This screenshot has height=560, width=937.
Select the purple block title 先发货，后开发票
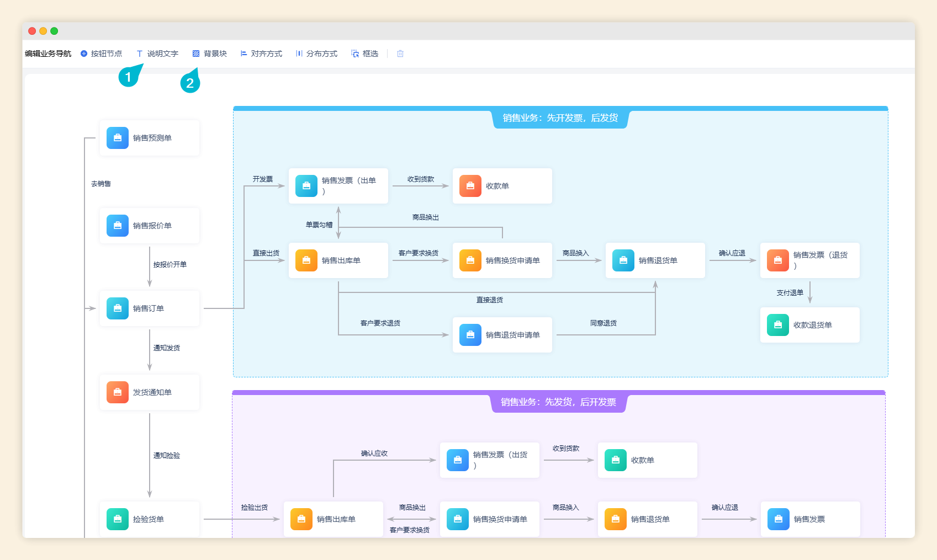(x=558, y=402)
